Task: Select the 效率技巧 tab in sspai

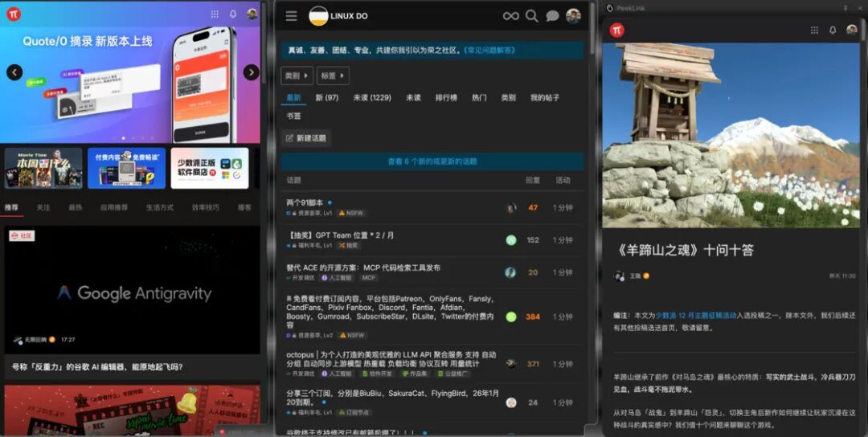Action: (x=206, y=207)
